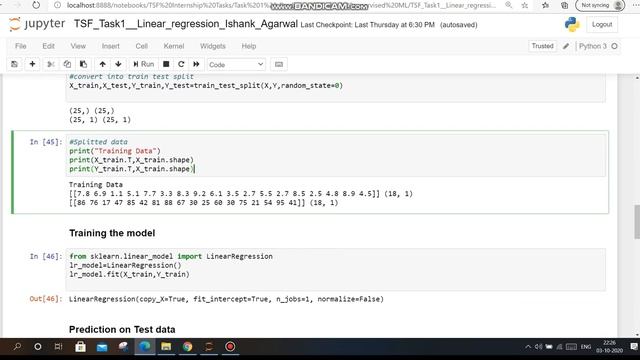Run the selected cell

pyautogui.click(x=143, y=64)
